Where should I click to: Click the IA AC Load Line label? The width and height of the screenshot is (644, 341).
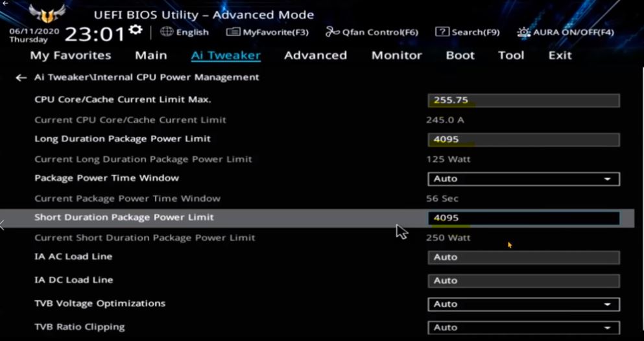point(73,257)
